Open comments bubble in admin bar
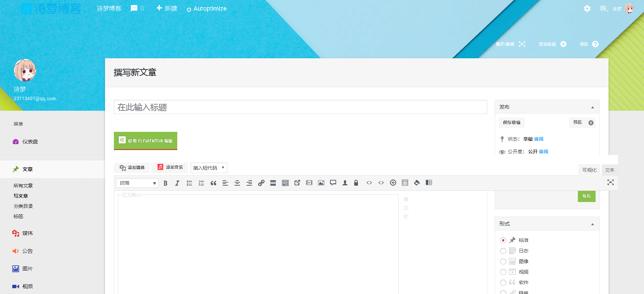The image size is (644, 294). tap(137, 9)
